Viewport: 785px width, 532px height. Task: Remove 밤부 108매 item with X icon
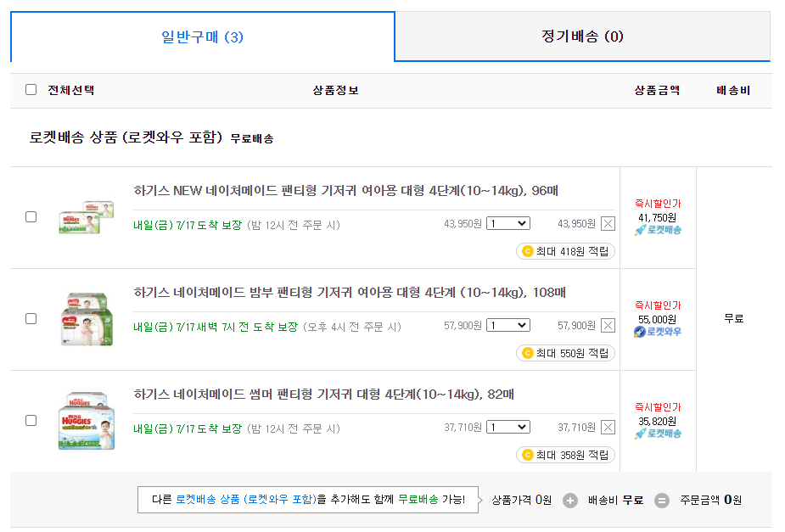608,326
